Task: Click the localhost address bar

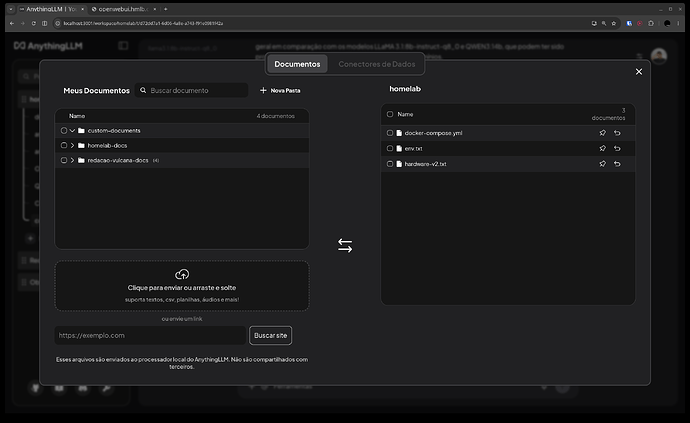Action: [321, 23]
